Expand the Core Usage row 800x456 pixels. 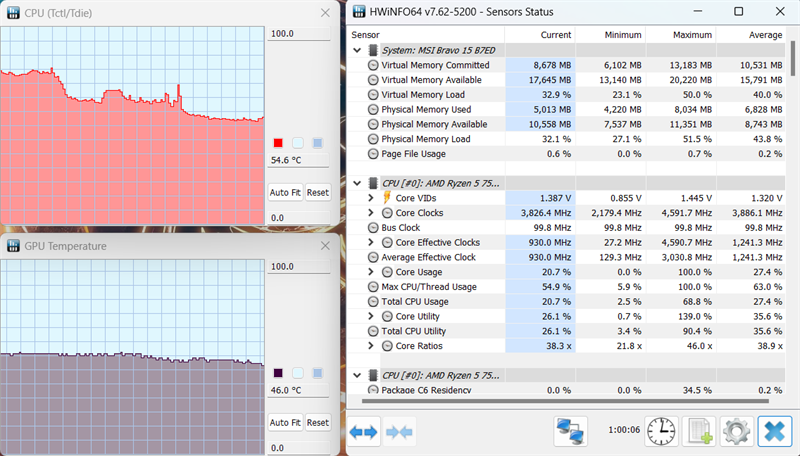tap(371, 271)
